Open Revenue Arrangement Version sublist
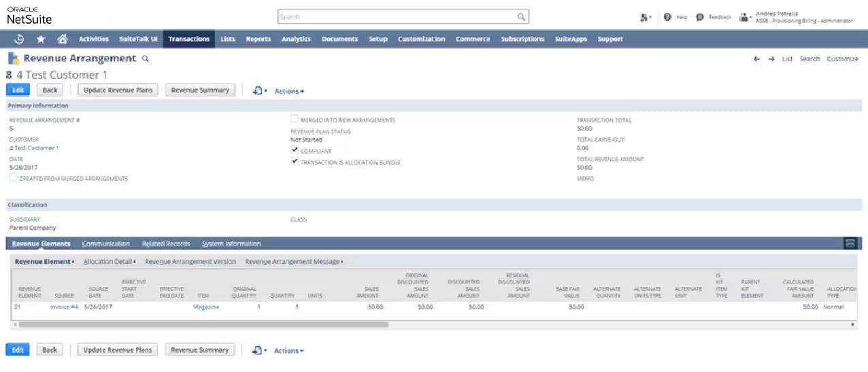868x372 pixels. pos(190,262)
